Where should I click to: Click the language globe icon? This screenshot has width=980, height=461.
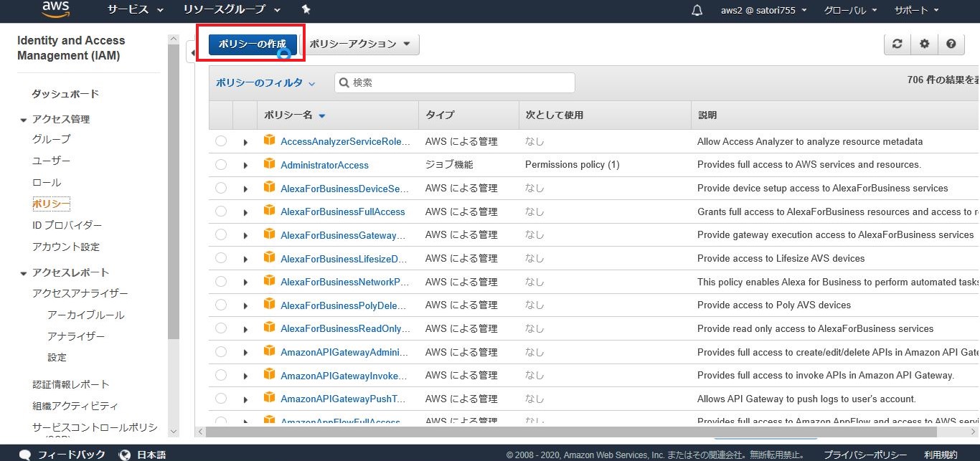pyautogui.click(x=125, y=455)
